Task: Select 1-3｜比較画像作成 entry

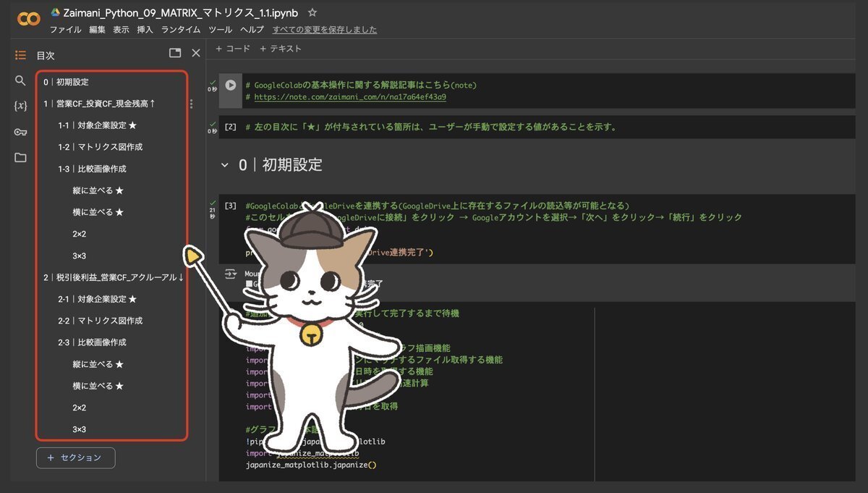Action: pos(93,169)
